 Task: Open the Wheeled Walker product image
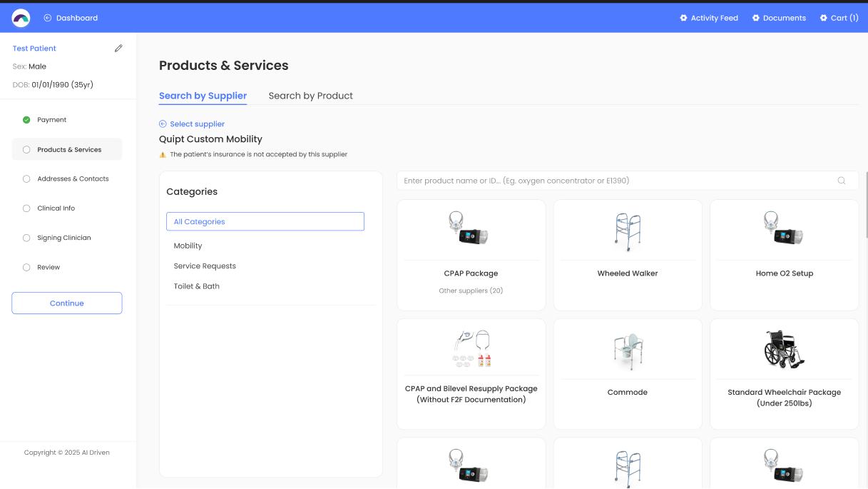click(628, 233)
